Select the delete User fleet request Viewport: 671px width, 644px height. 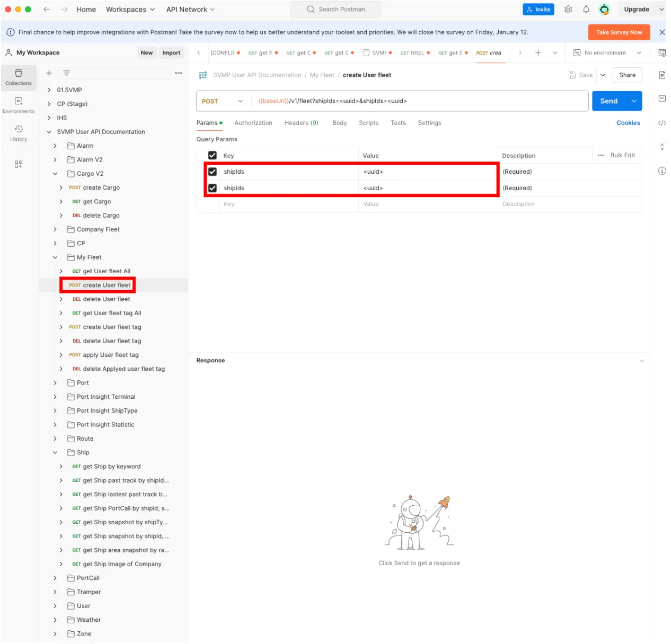[x=106, y=299]
